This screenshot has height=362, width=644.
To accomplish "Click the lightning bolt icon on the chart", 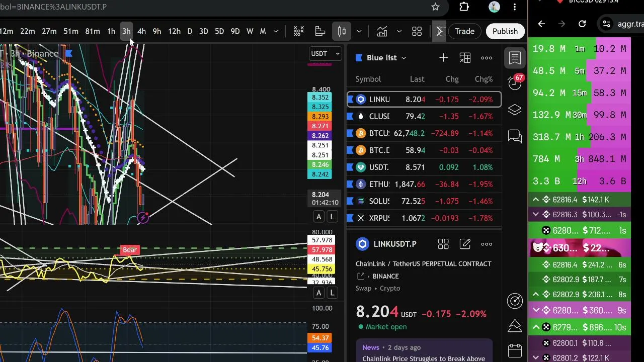I will point(143,217).
